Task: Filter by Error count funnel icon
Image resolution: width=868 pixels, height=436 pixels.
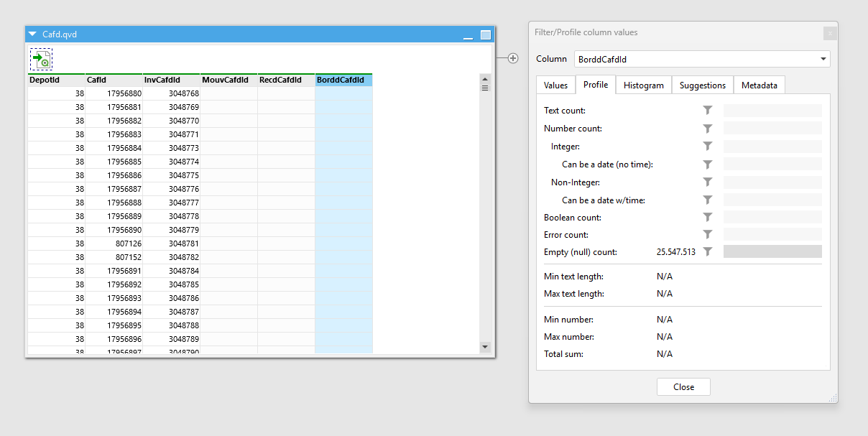Action: tap(708, 235)
